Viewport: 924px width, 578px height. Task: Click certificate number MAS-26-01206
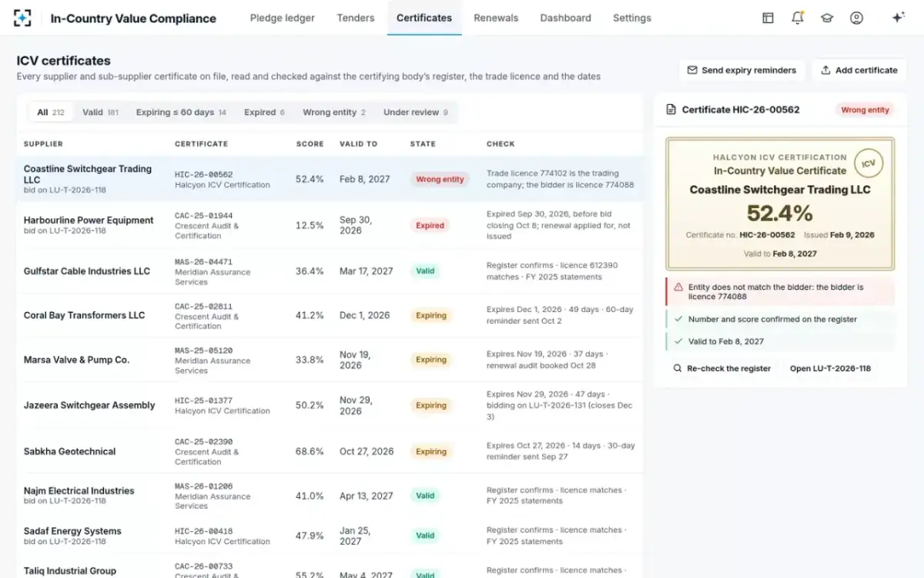[203, 486]
